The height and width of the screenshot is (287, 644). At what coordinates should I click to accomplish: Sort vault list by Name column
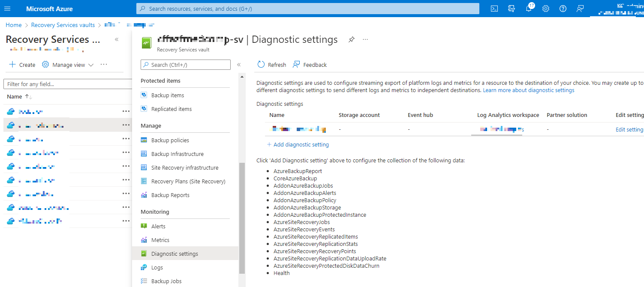(x=20, y=97)
